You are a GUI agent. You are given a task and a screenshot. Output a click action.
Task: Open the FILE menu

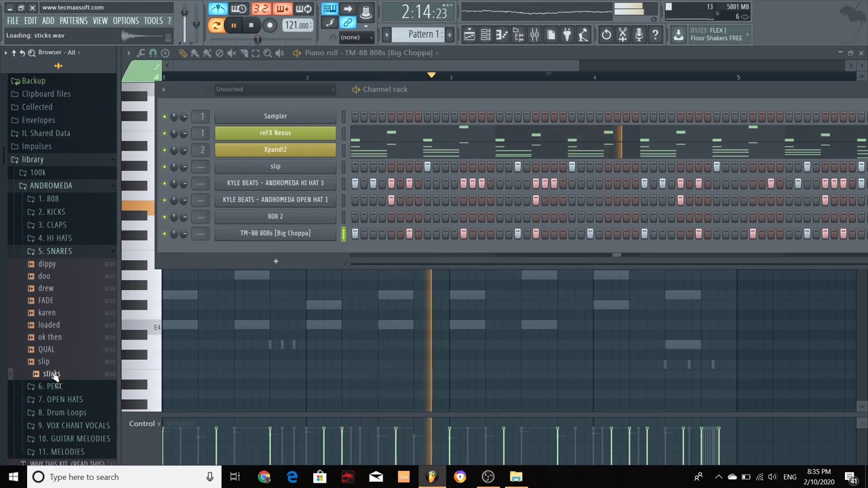13,21
